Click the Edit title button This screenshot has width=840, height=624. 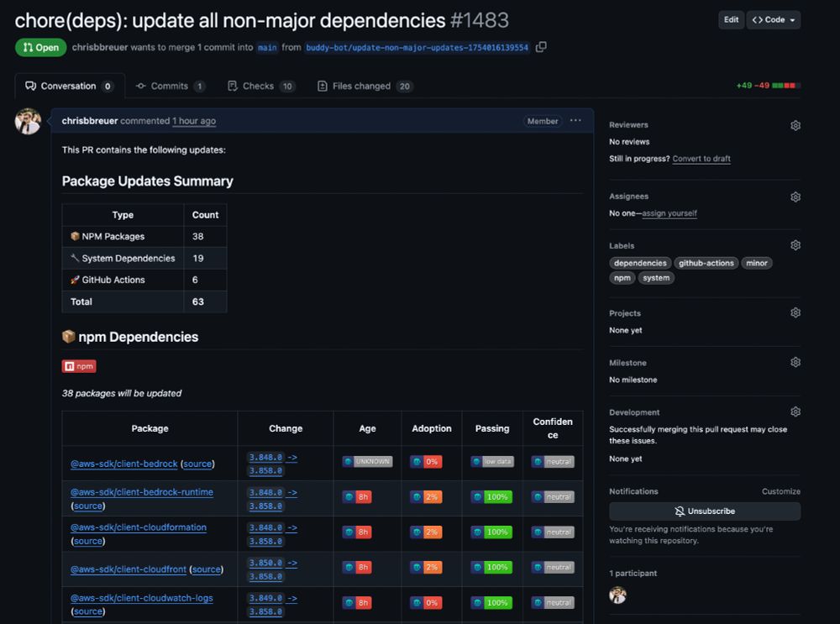pyautogui.click(x=732, y=20)
